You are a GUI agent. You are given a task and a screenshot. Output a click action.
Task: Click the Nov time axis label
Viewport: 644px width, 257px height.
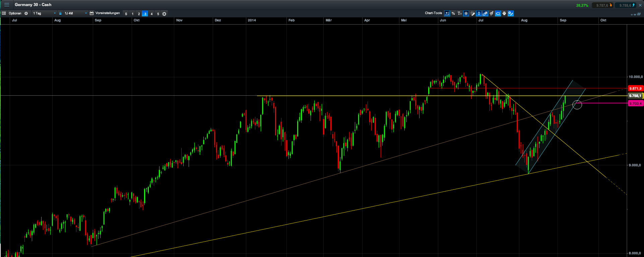179,20
